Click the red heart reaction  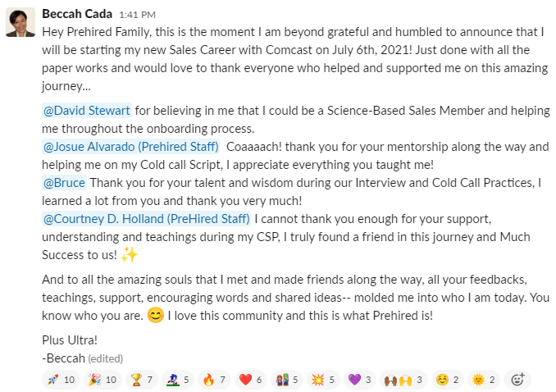(250, 380)
